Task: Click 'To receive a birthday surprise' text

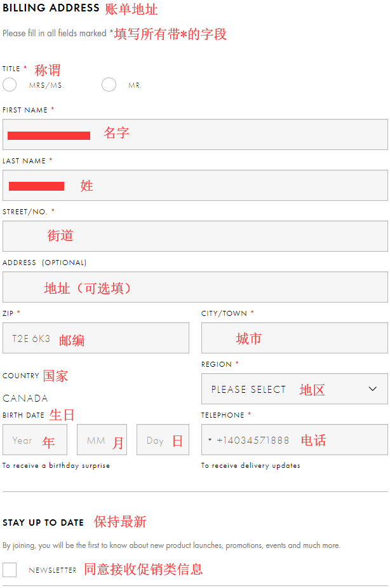Action: (x=56, y=465)
